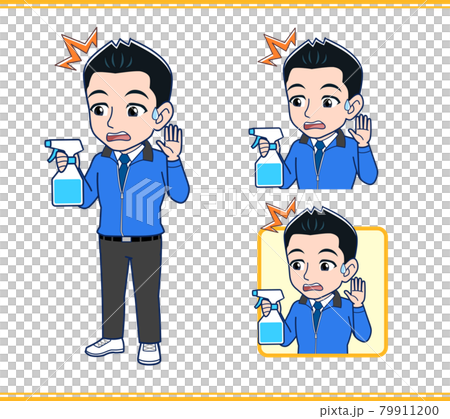This screenshot has height=419, width=450.
Task: Click the upper-body man illustration without frame
Action: 313,109
